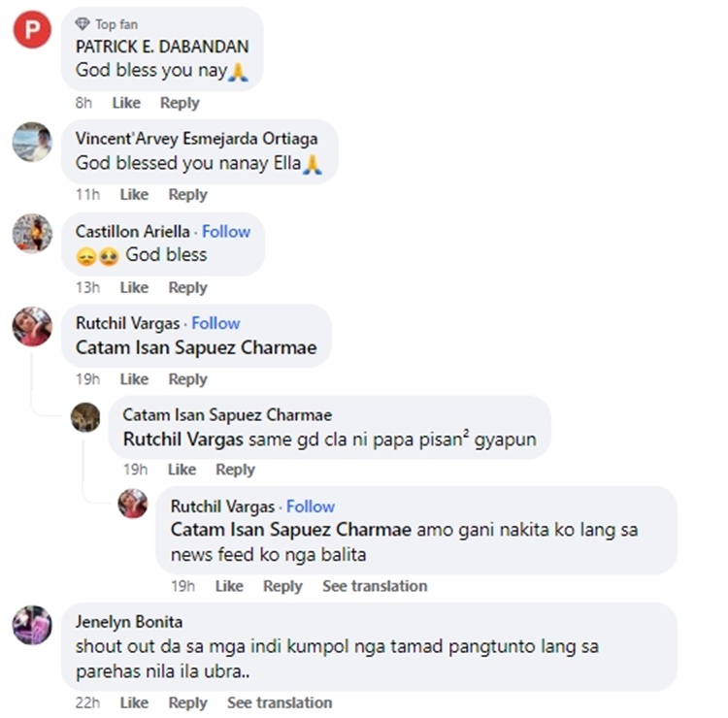Image resolution: width=728 pixels, height=718 pixels.
Task: Like Patrick E. Dabandan's comment
Action: tap(126, 103)
